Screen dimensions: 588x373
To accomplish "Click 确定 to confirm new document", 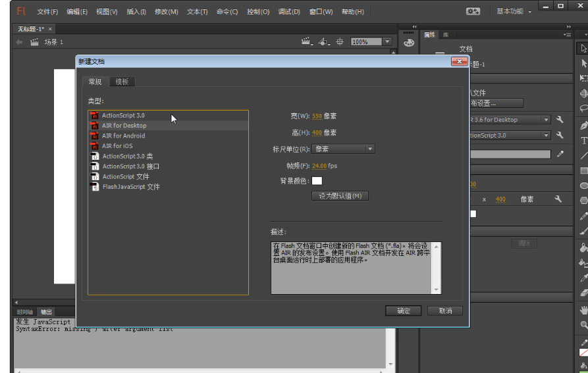I will [403, 311].
